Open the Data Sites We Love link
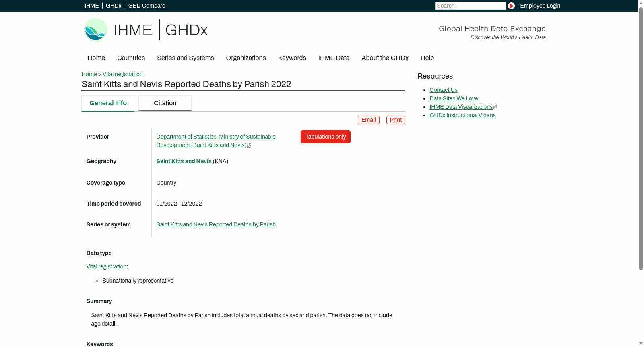The image size is (644, 347). tap(454, 98)
